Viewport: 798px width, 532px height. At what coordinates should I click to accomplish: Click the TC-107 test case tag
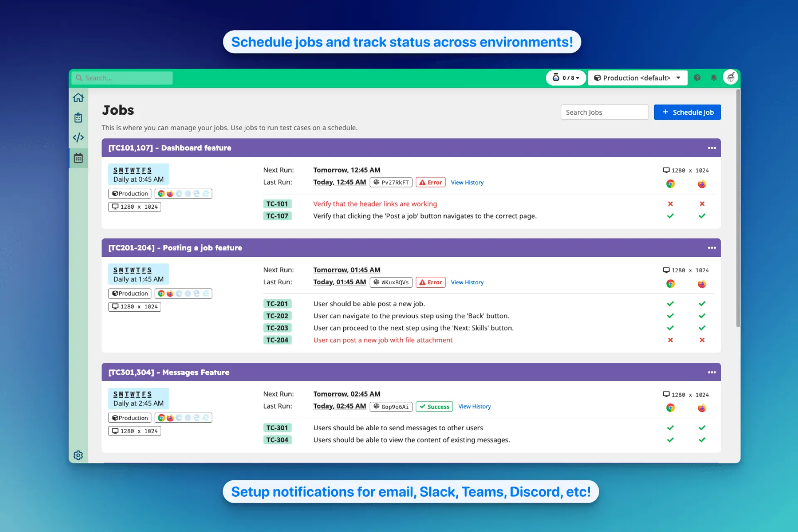click(x=277, y=216)
